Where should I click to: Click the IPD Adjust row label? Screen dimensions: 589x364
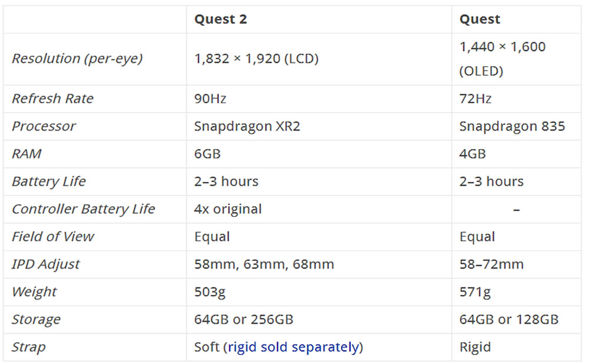click(x=45, y=264)
